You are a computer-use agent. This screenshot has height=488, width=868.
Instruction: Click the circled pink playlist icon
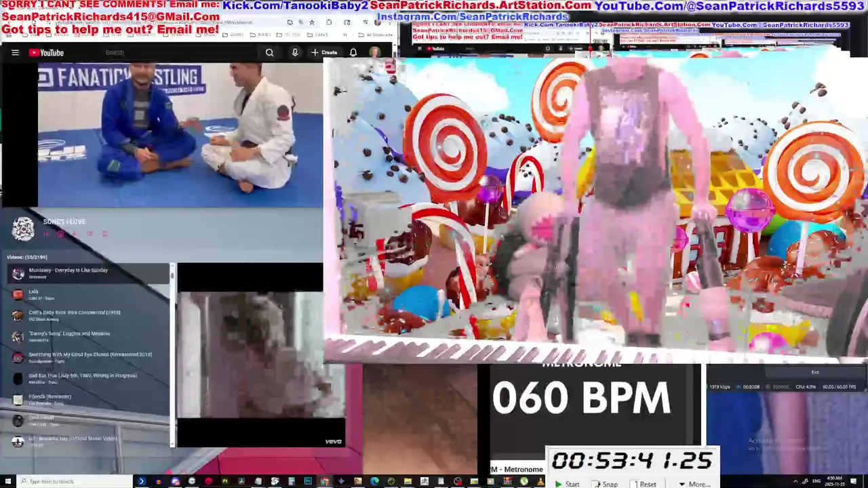[x=60, y=234]
